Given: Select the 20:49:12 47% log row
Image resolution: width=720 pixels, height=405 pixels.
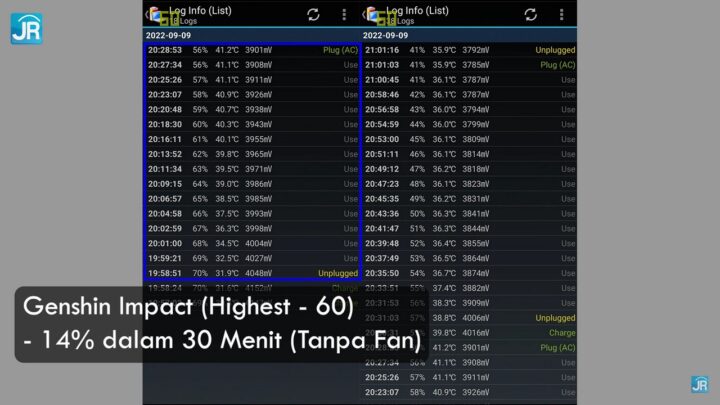Looking at the screenshot, I should pyautogui.click(x=469, y=169).
